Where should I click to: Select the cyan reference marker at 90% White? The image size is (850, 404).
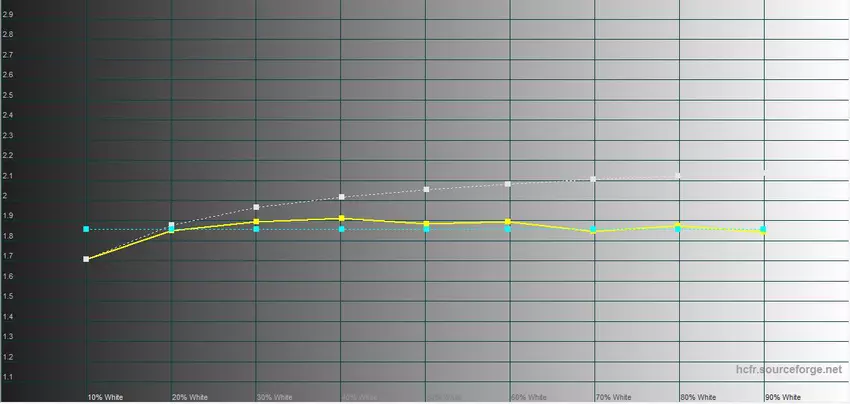764,229
